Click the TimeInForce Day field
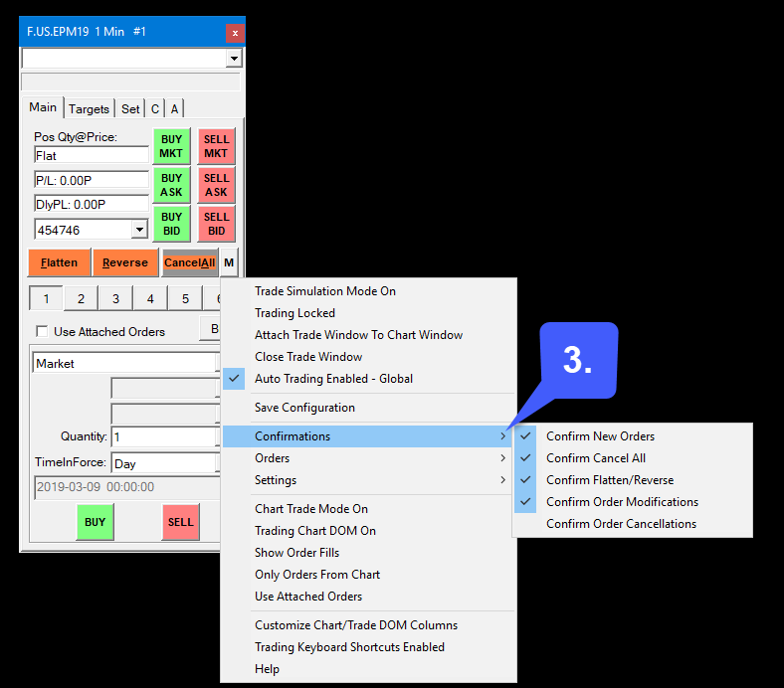The height and width of the screenshot is (688, 784). click(x=165, y=463)
